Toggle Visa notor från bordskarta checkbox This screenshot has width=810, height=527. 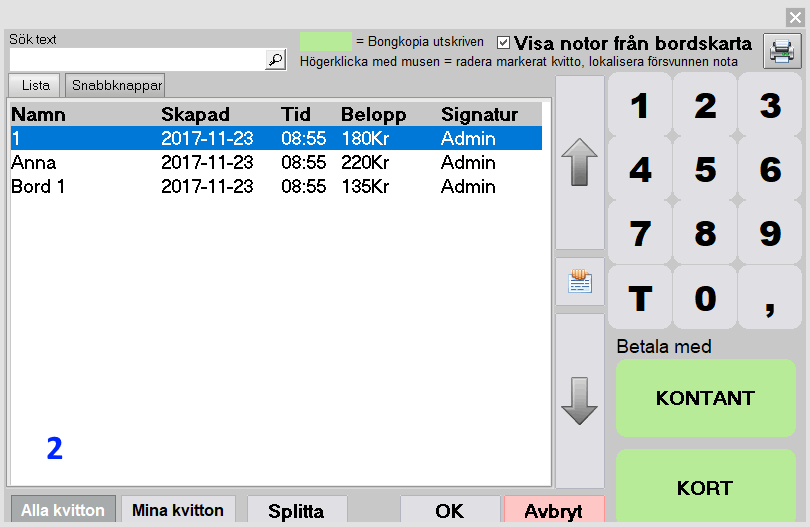(x=504, y=43)
